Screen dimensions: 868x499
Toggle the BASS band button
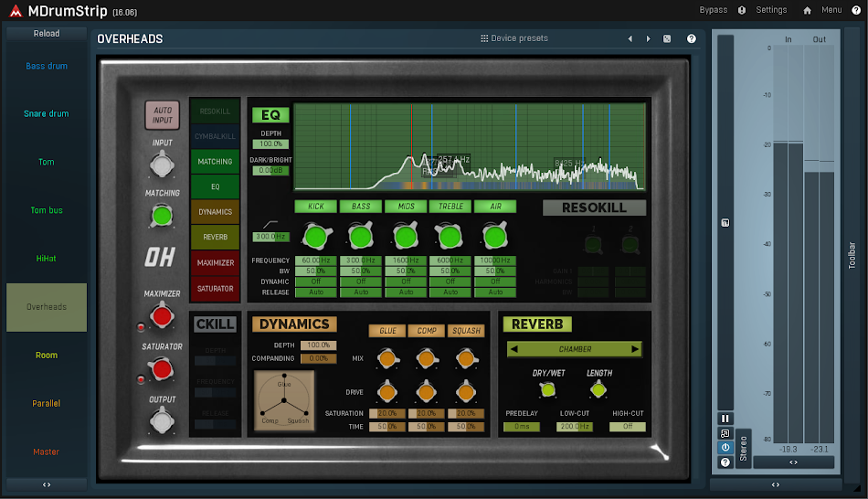360,206
